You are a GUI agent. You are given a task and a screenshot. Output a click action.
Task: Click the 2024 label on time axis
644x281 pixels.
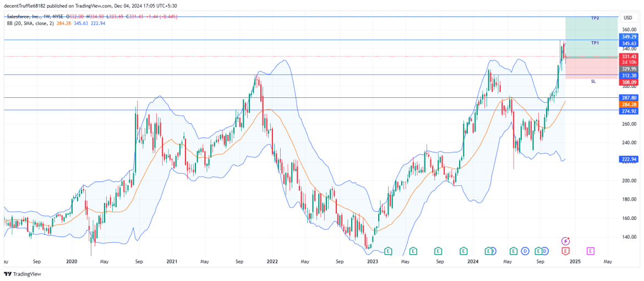472,262
